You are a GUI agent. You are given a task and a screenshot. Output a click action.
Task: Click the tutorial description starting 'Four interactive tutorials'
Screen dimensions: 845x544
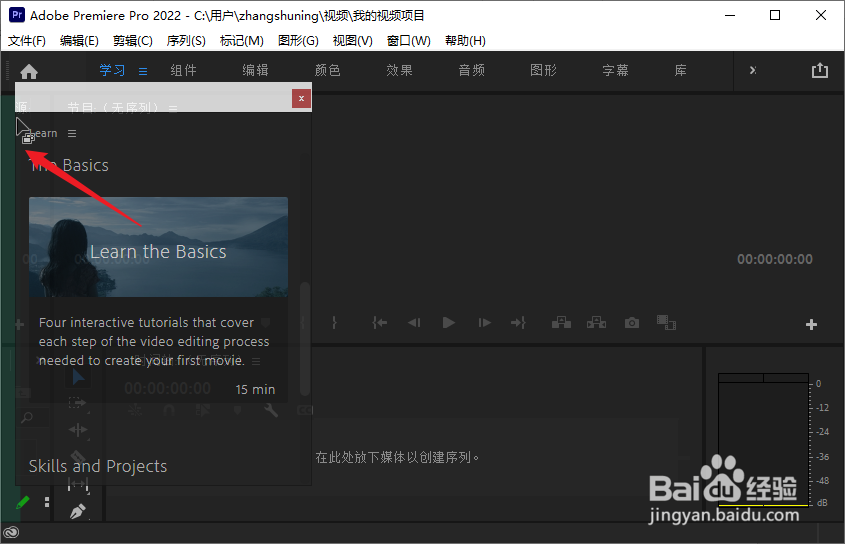(154, 341)
